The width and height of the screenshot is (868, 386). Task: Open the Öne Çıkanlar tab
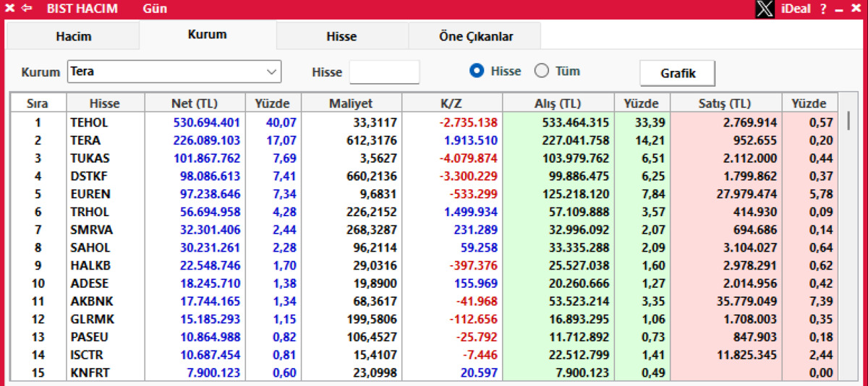(x=475, y=36)
